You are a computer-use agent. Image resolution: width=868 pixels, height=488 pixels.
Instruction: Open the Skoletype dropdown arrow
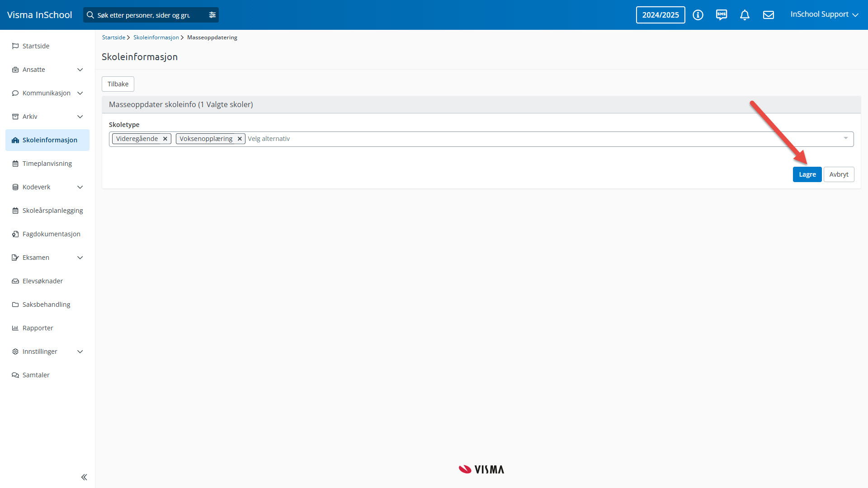(845, 138)
